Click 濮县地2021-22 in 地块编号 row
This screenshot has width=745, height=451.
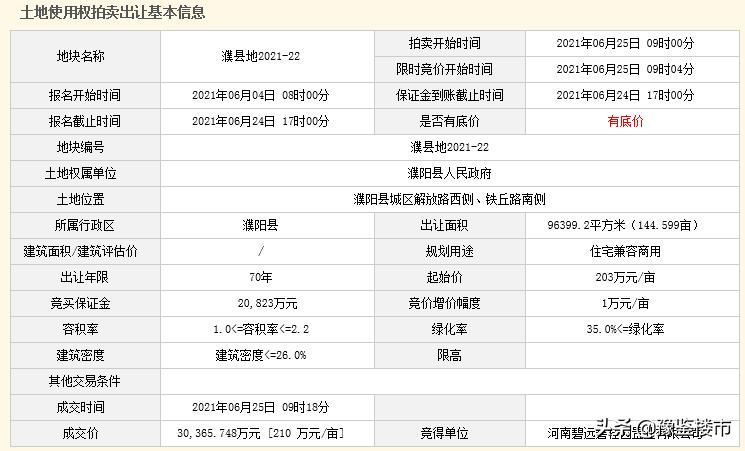449,147
